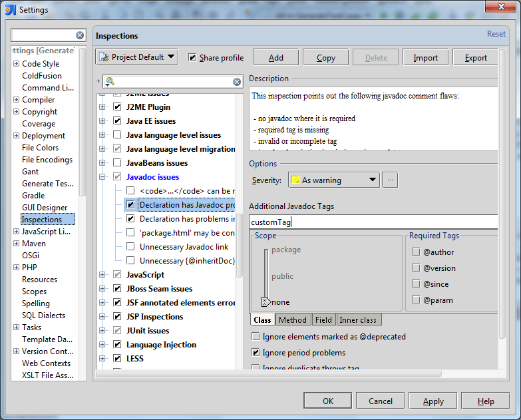Click the Project Default profile icon
This screenshot has height=420, width=521.
point(104,57)
